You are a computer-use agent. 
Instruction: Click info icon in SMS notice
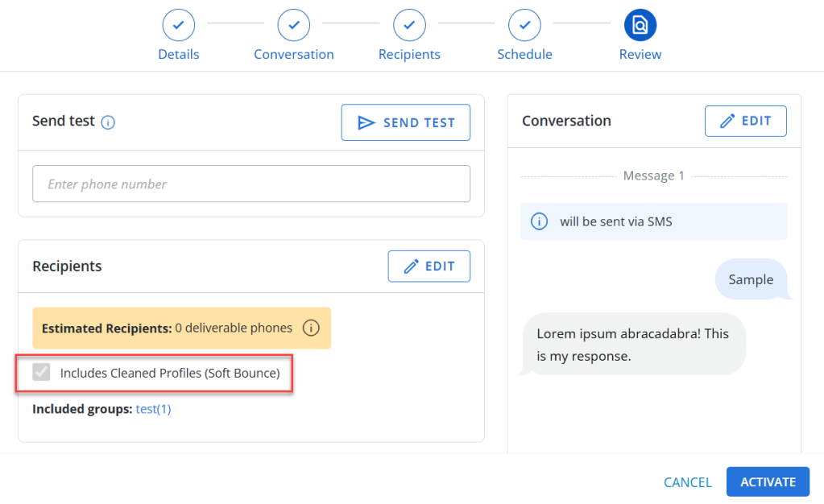540,221
